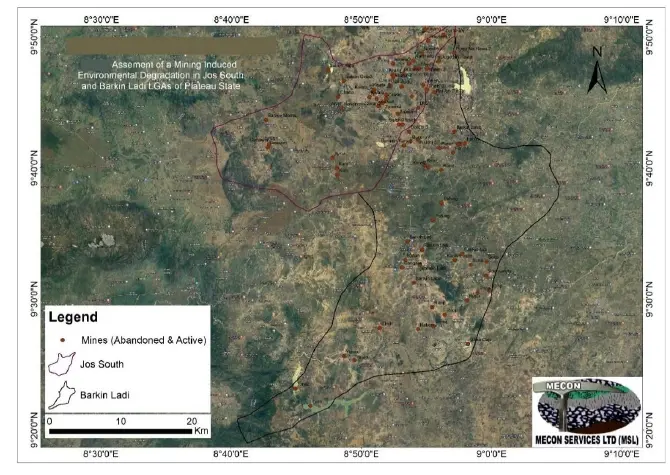
Task: Click the 9°30'0"N latitude label on the right edge
Action: (650, 299)
